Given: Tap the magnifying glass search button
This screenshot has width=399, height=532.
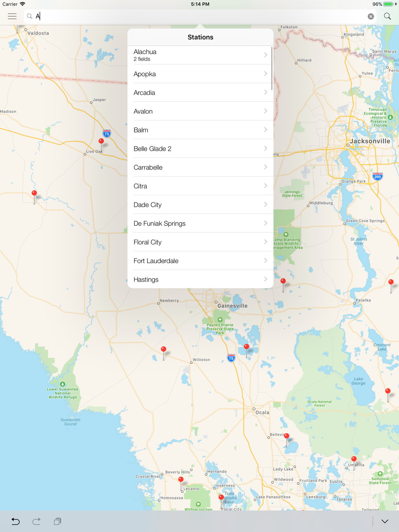Looking at the screenshot, I should pyautogui.click(x=387, y=16).
